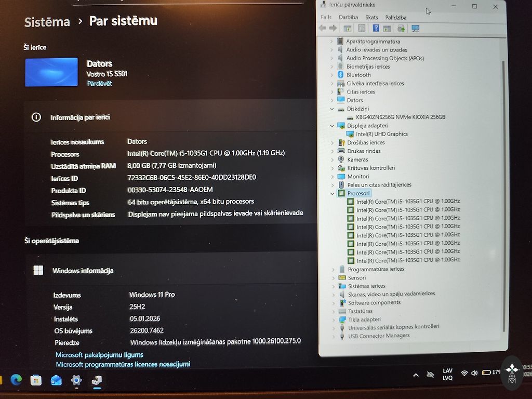Open Microsoft pakalpojumu līgums link

coord(99,355)
